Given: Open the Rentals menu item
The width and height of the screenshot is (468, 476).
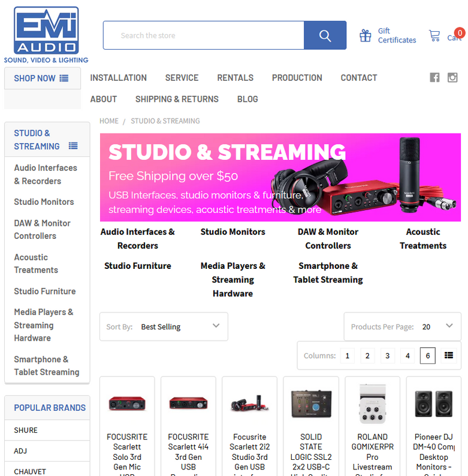Looking at the screenshot, I should click(235, 78).
